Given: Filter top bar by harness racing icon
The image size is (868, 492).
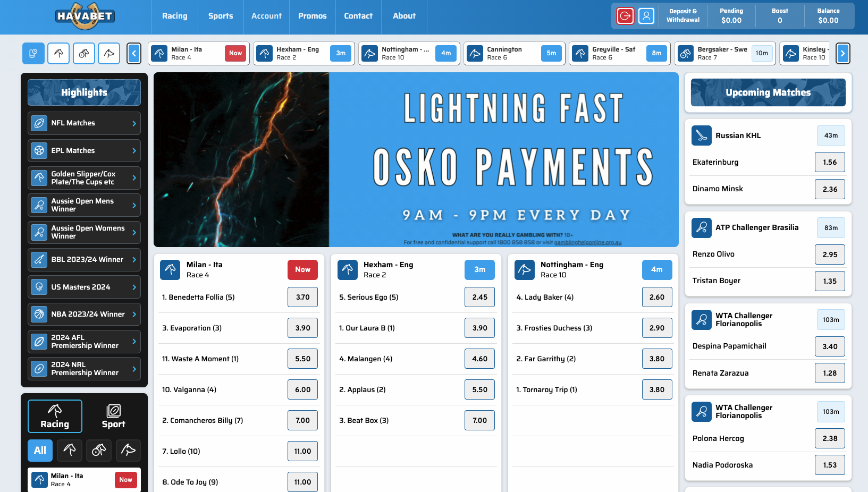Looking at the screenshot, I should (x=84, y=53).
